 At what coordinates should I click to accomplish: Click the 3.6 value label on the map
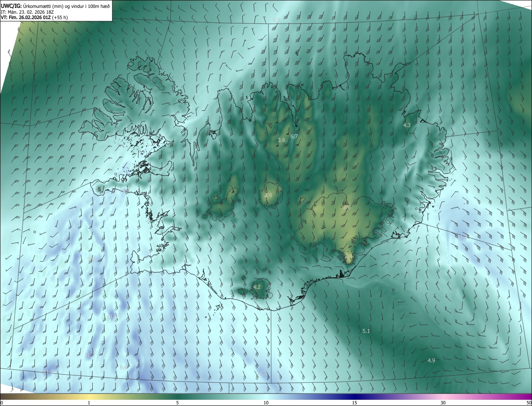coord(281,140)
